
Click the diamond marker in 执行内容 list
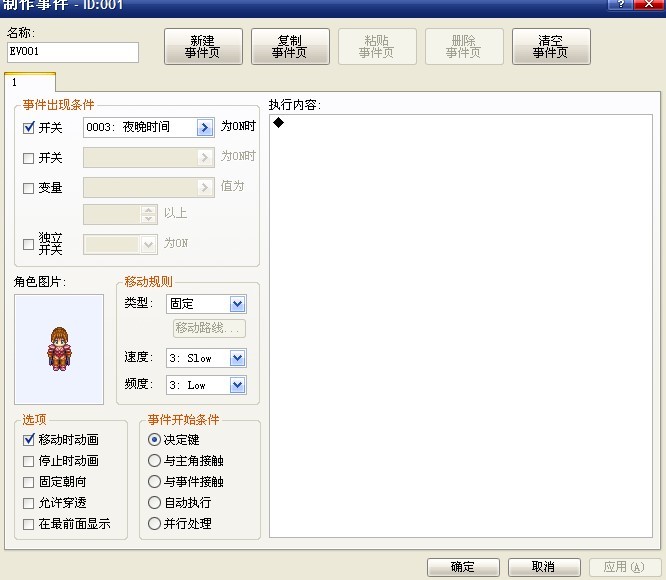[279, 123]
